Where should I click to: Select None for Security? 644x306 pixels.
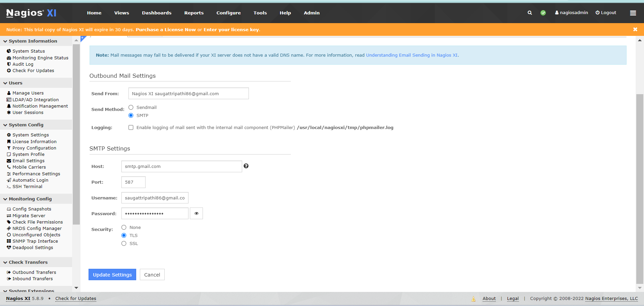124,227
